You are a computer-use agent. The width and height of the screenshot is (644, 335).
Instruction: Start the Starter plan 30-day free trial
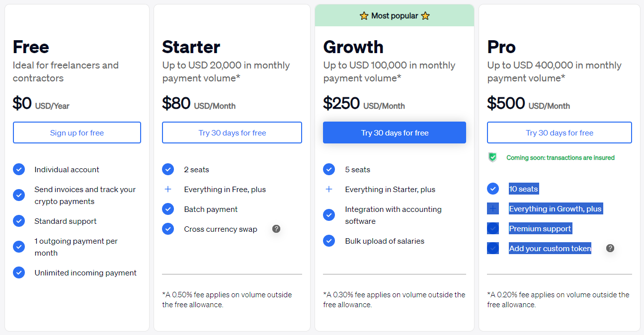click(232, 133)
